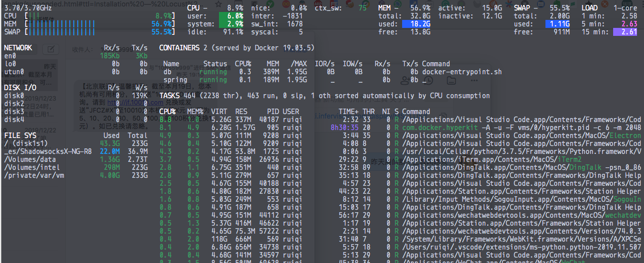Click the CPU user 6.0% value
644x263 pixels.
tap(231, 16)
